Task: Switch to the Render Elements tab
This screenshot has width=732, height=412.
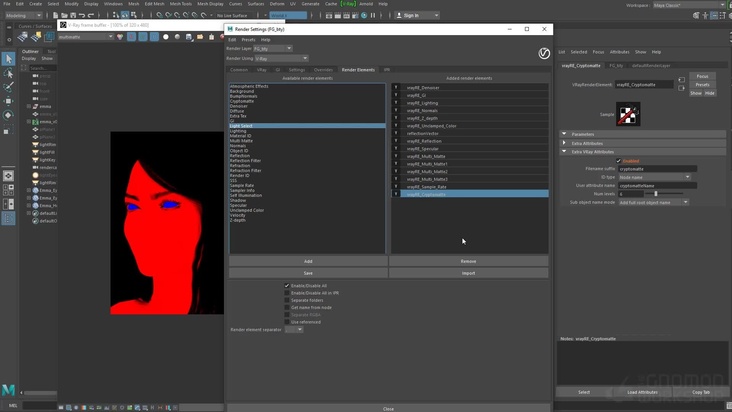Action: [x=358, y=70]
